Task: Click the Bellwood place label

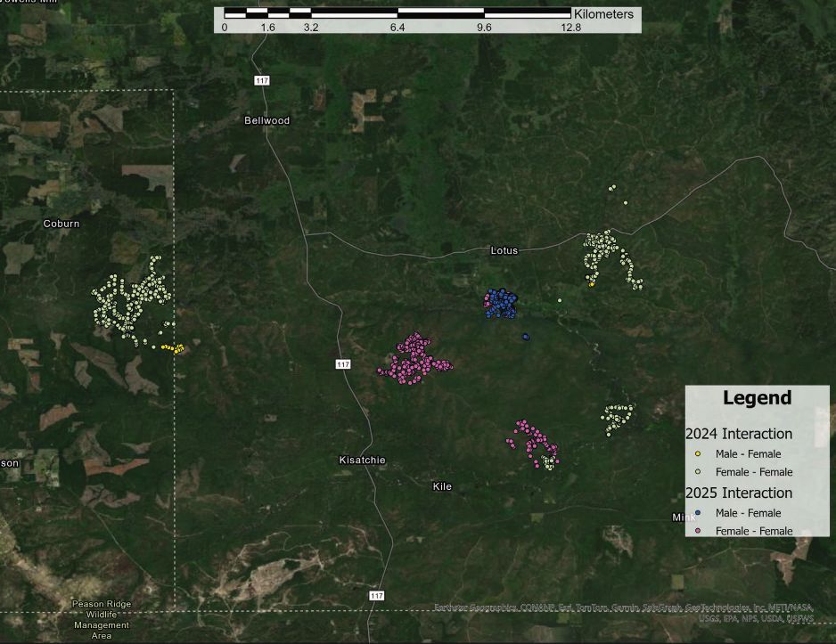Action: (267, 120)
